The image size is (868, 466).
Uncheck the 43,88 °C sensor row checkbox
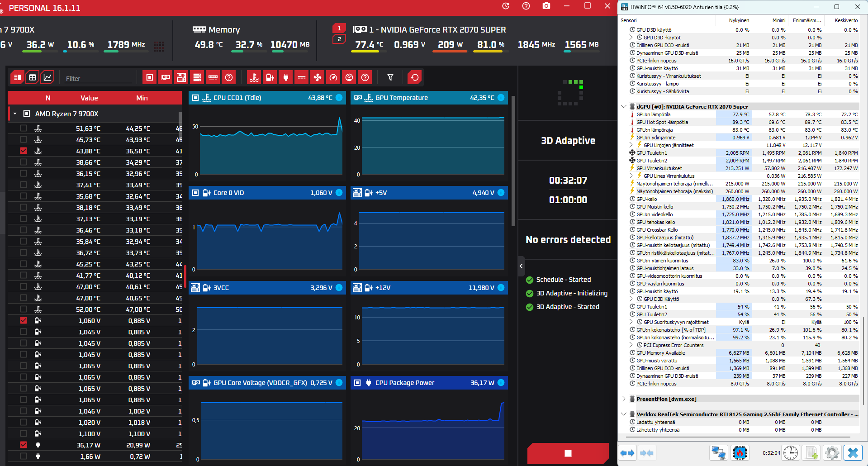[x=24, y=151]
